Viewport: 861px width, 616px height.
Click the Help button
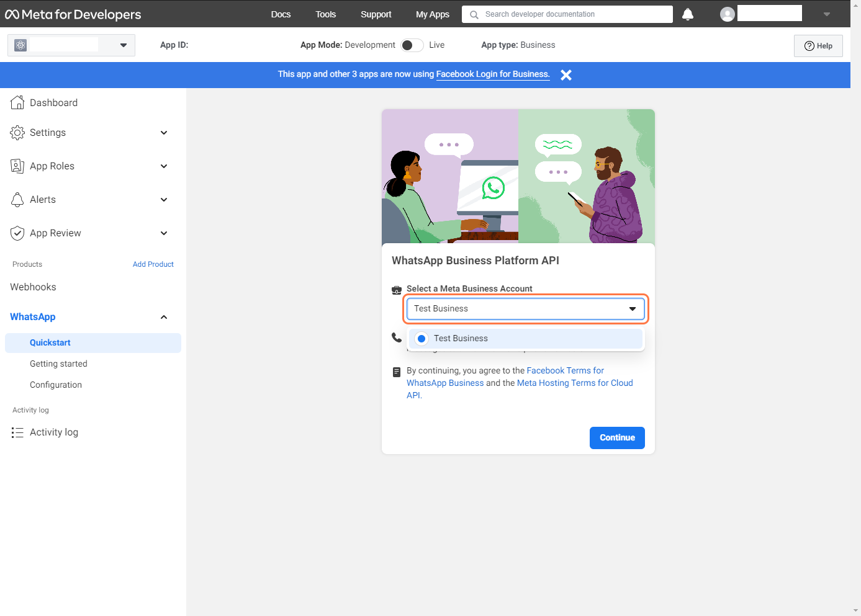tap(818, 46)
